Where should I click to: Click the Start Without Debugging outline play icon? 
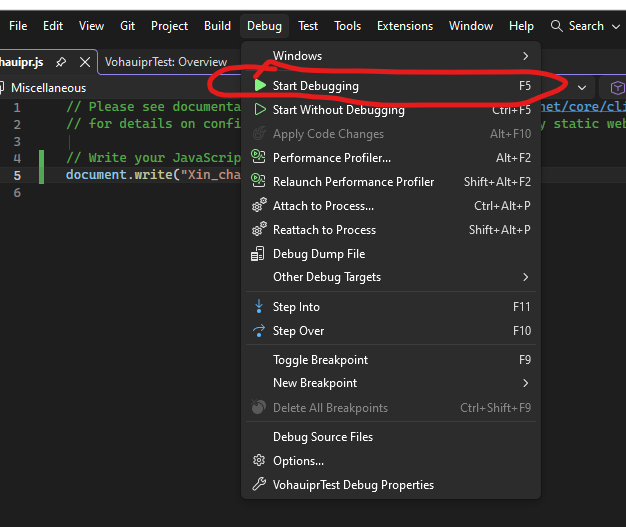pos(260,110)
